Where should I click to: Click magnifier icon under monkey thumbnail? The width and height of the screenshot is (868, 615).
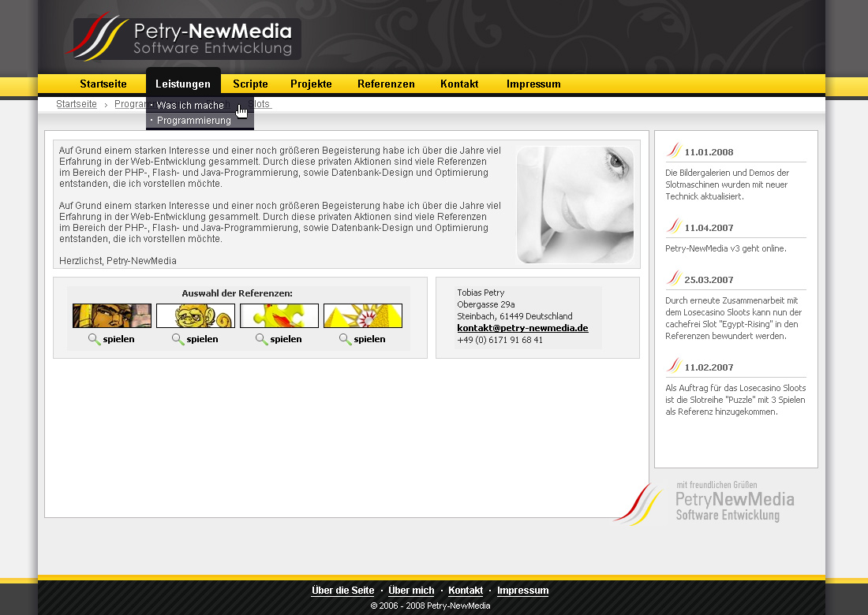pyautogui.click(x=178, y=339)
